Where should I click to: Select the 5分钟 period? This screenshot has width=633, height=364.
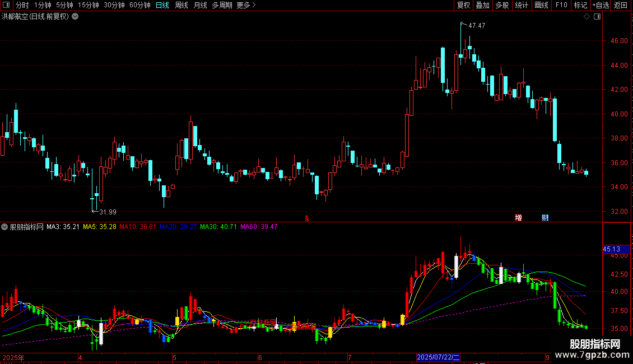[64, 5]
